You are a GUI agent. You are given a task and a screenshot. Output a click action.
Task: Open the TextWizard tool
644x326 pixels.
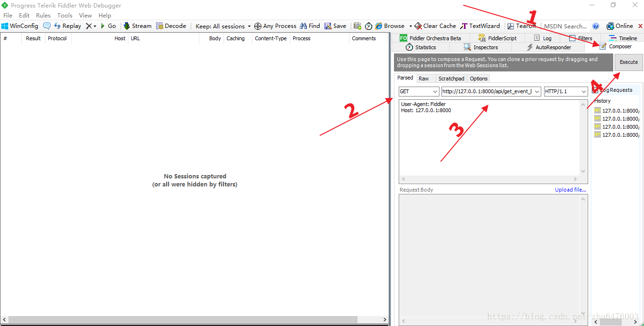(480, 26)
